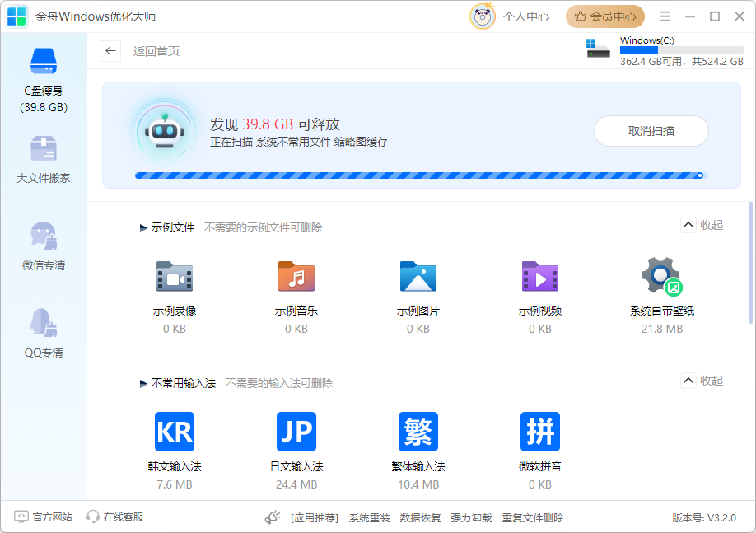Click the 示例录像 video file icon
The width and height of the screenshot is (756, 533).
[x=174, y=277]
